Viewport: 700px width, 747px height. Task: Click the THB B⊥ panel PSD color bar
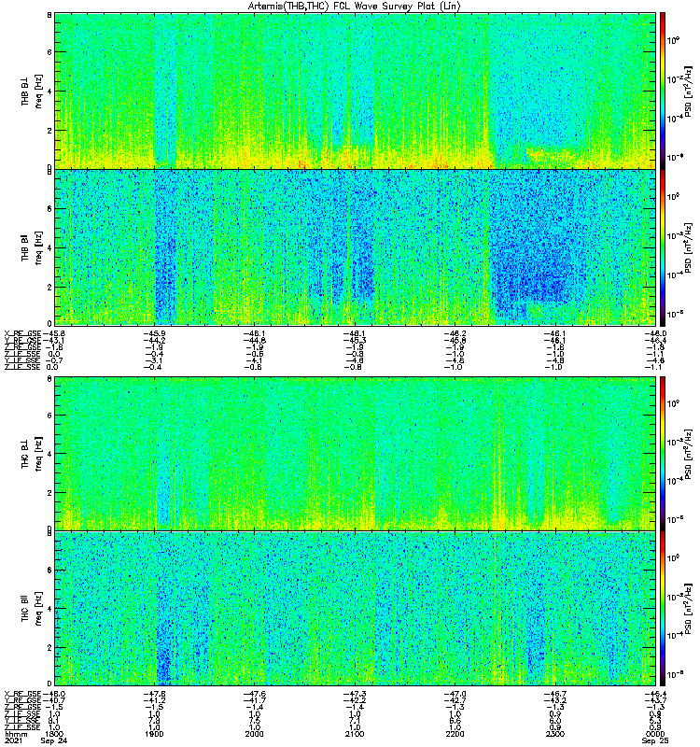click(x=663, y=91)
